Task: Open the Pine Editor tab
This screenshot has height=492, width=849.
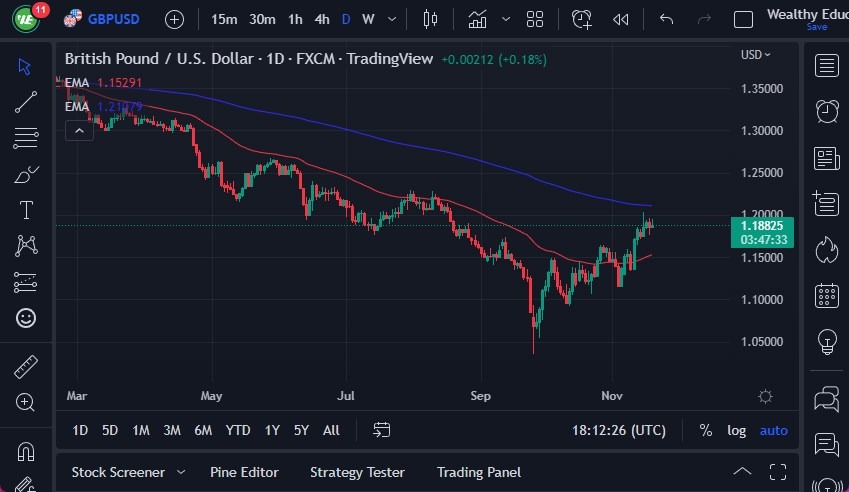Action: (x=244, y=472)
